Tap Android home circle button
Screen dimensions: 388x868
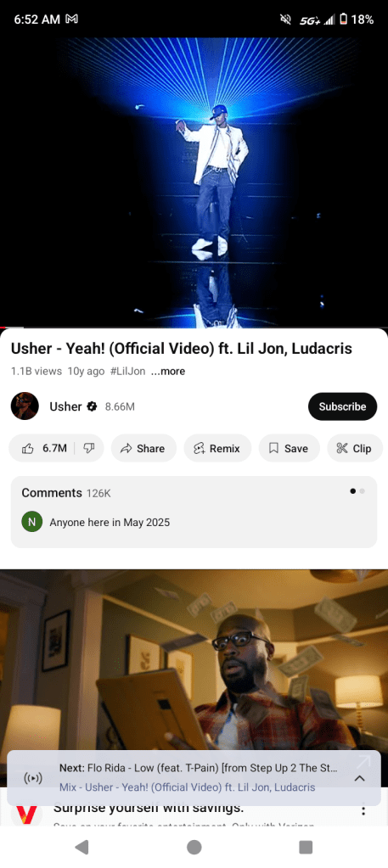click(x=194, y=847)
